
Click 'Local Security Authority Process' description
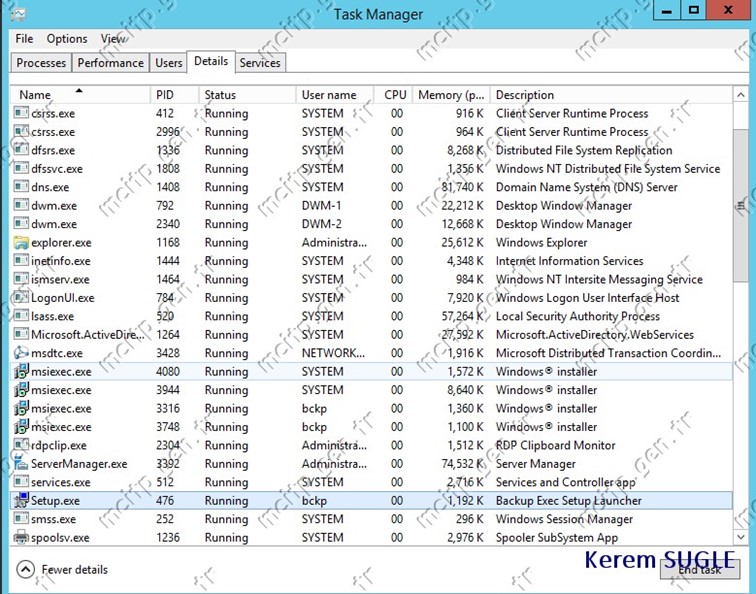tap(578, 316)
